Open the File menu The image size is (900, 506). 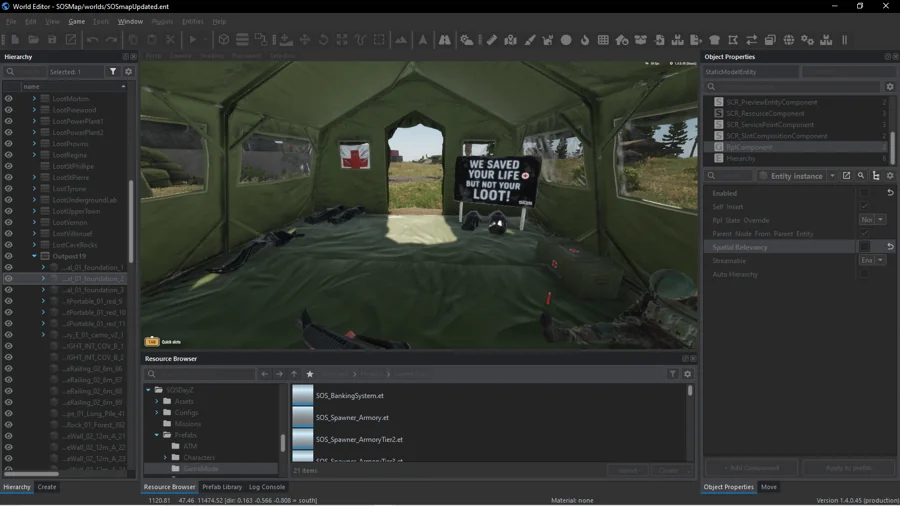(11, 21)
